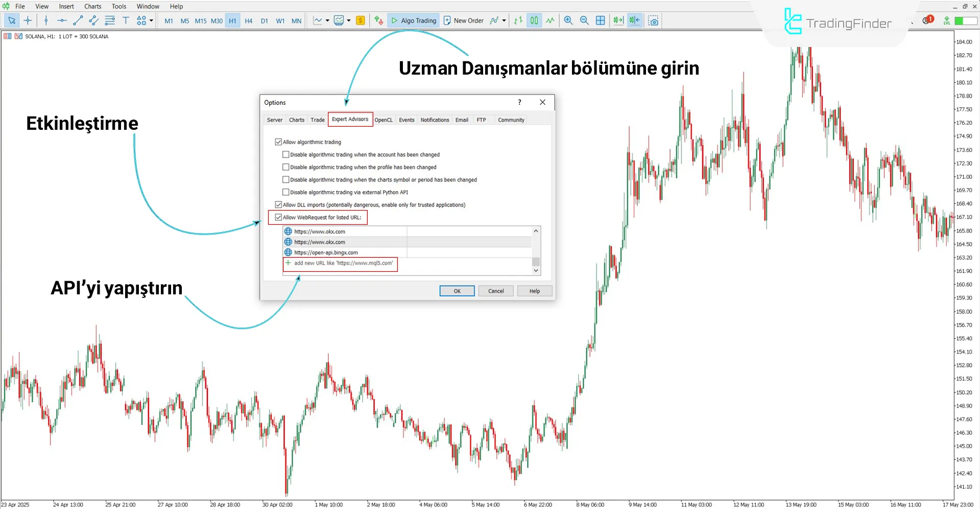Activate the crosshair tool
Image resolution: width=980 pixels, height=509 pixels.
pyautogui.click(x=28, y=20)
